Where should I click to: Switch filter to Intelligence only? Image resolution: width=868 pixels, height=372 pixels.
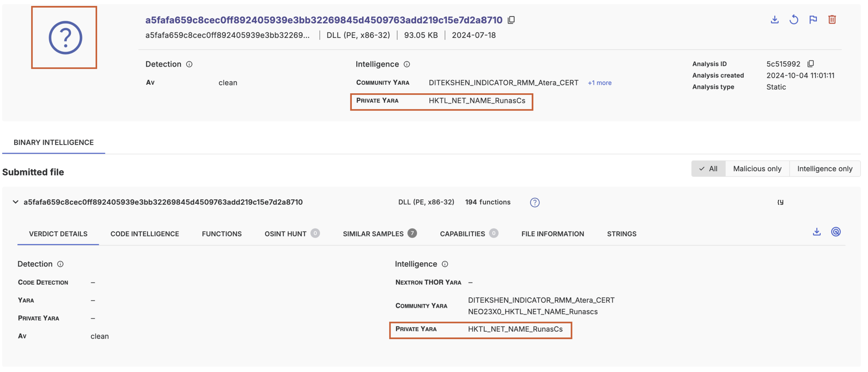coord(824,169)
